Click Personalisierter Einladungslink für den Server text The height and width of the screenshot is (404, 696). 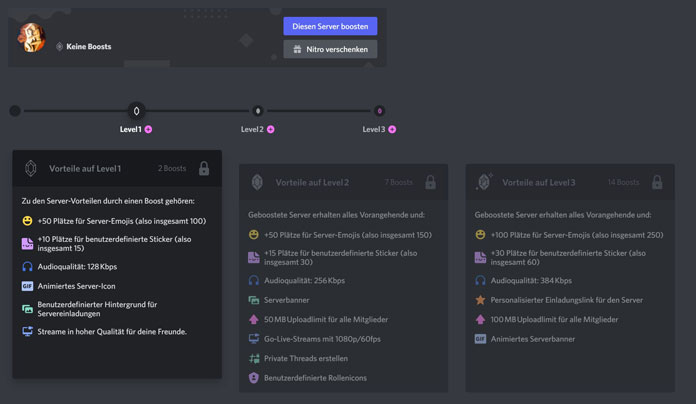[567, 300]
